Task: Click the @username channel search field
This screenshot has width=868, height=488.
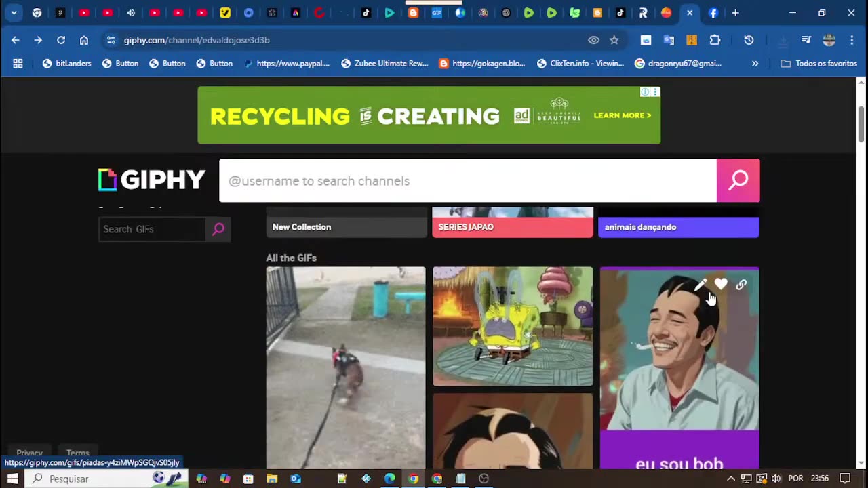Action: [468, 181]
